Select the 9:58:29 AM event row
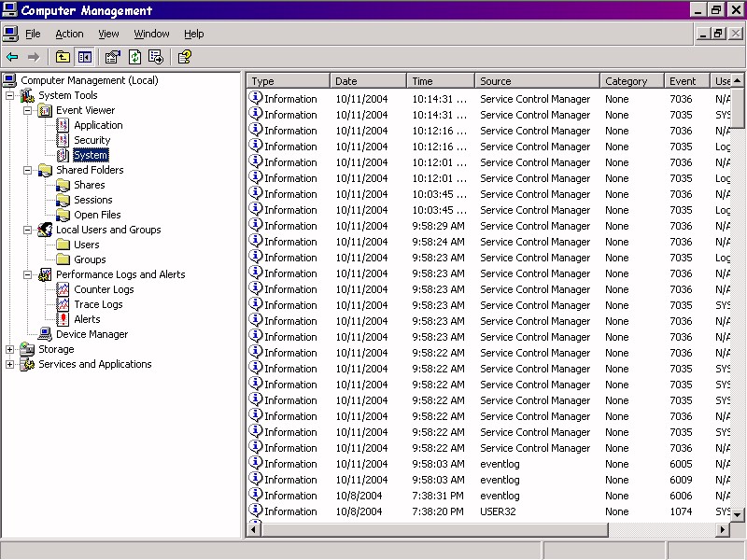Screen dimensions: 747x560 click(x=489, y=226)
